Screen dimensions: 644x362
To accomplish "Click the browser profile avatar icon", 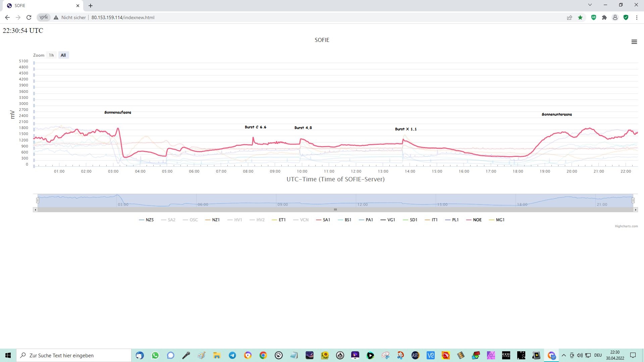I will (x=615, y=17).
